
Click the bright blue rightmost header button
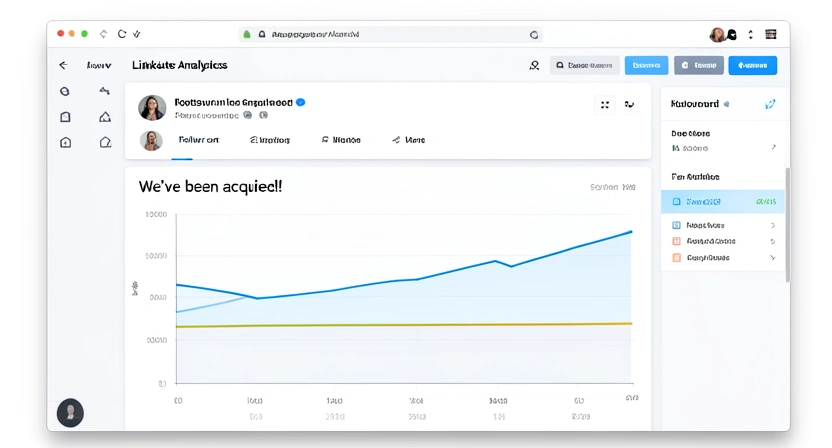pos(752,65)
